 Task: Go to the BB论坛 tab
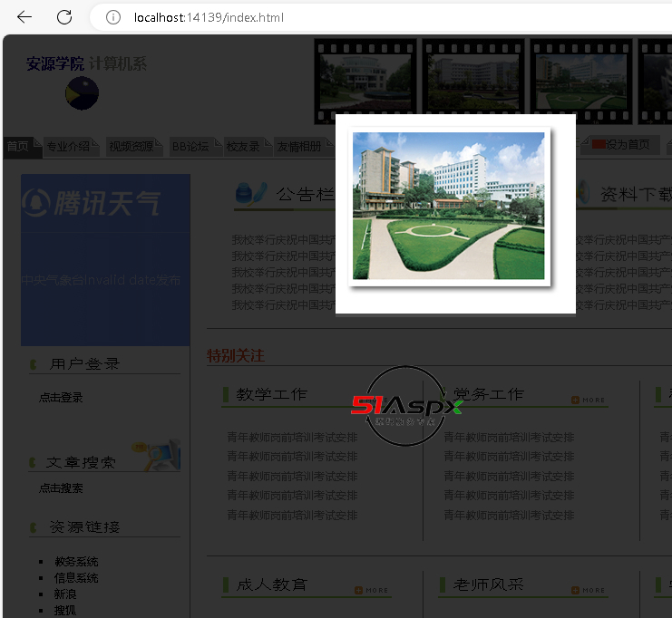(x=190, y=147)
